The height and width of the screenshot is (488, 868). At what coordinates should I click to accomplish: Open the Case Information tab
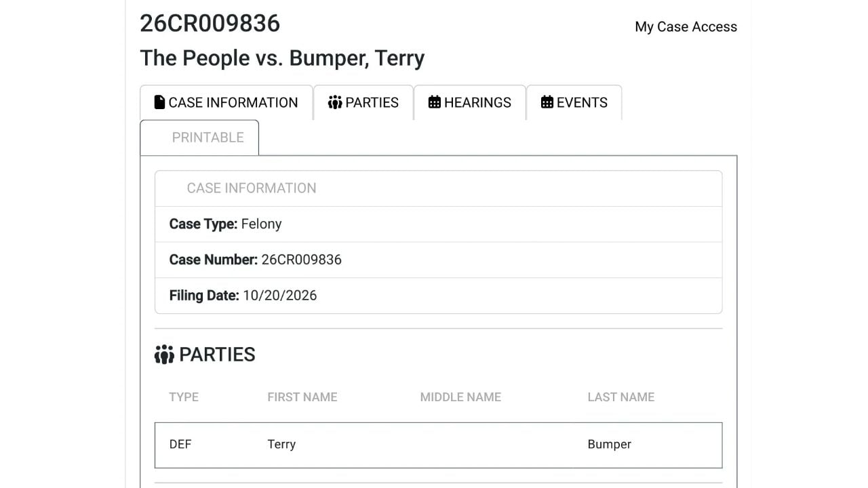(x=226, y=102)
